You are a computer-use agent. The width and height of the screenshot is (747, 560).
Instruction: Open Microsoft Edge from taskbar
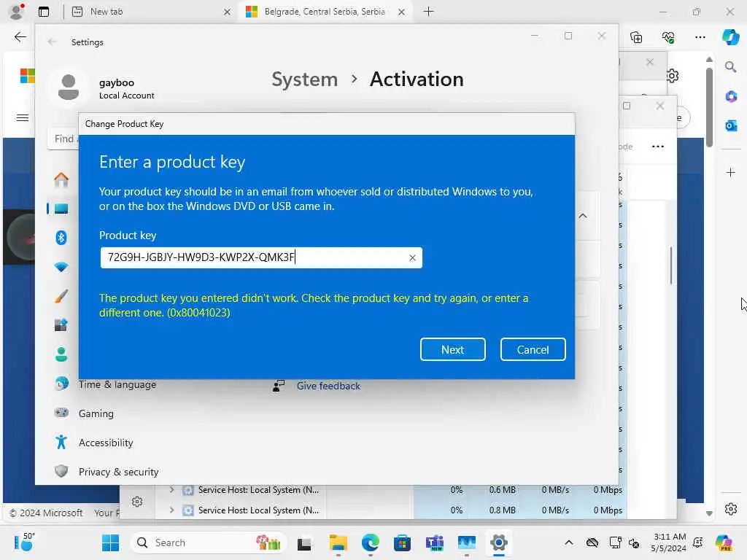tap(370, 542)
